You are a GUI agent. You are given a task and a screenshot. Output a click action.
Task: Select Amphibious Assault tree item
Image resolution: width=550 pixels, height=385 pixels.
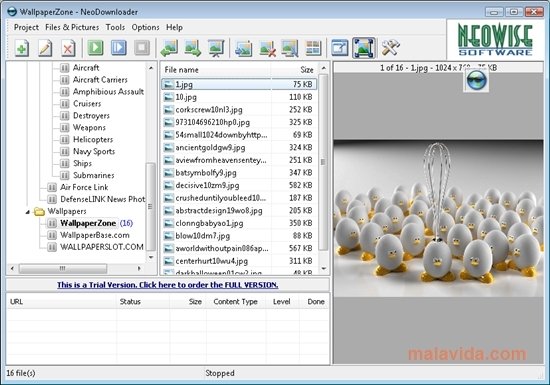point(108,92)
